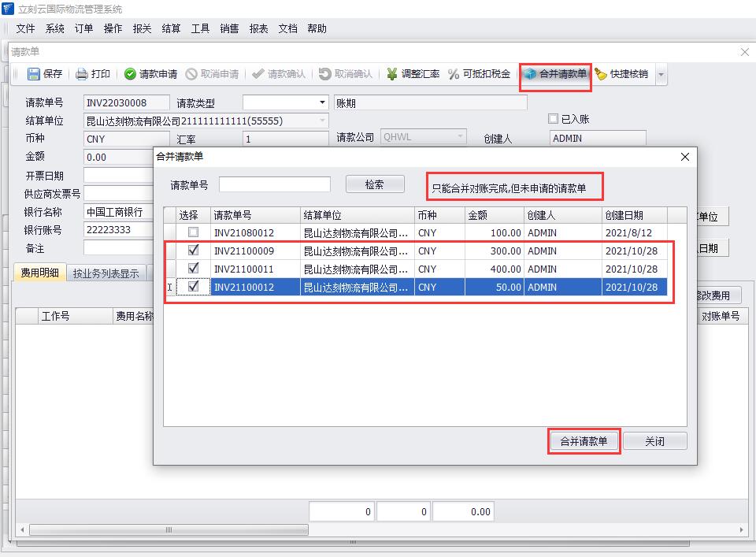Open the 结算单位 combo box dropdown
Image resolution: width=756 pixels, height=557 pixels.
click(322, 121)
